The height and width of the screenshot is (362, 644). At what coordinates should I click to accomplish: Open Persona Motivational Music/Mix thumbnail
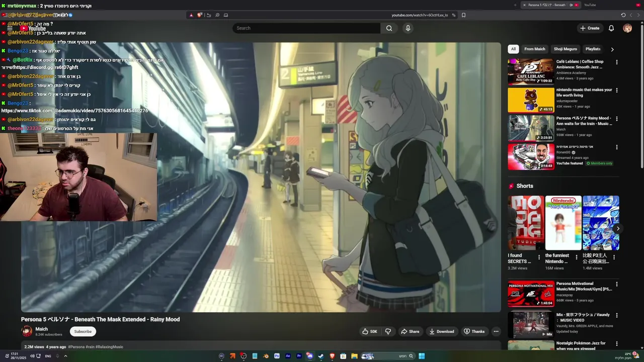[x=531, y=294]
